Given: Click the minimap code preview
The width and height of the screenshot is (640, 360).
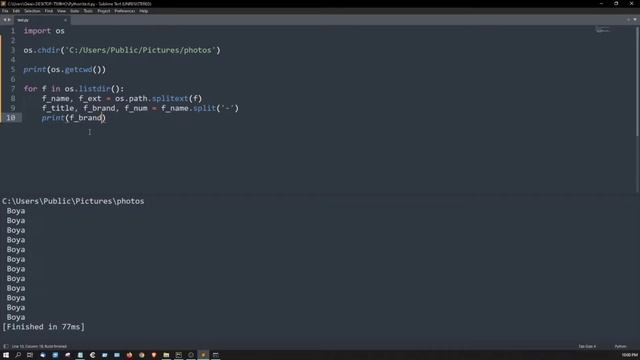Looking at the screenshot, I should tap(602, 30).
